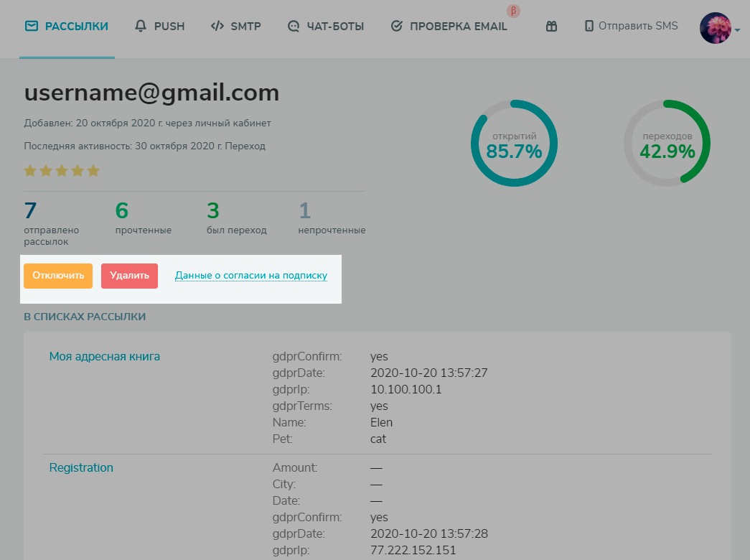Click the Последняя активность line
This screenshot has width=750, height=560.
point(144,146)
